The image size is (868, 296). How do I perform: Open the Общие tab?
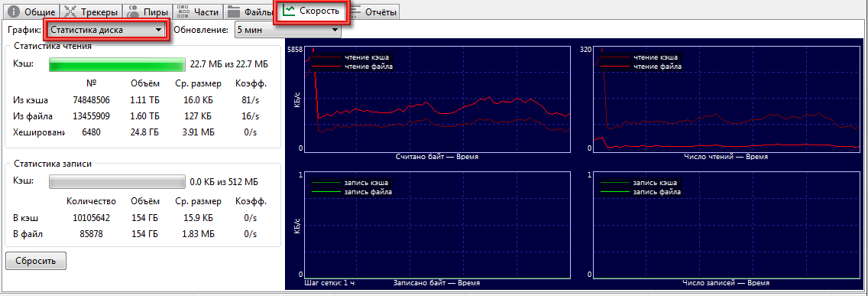pyautogui.click(x=31, y=11)
